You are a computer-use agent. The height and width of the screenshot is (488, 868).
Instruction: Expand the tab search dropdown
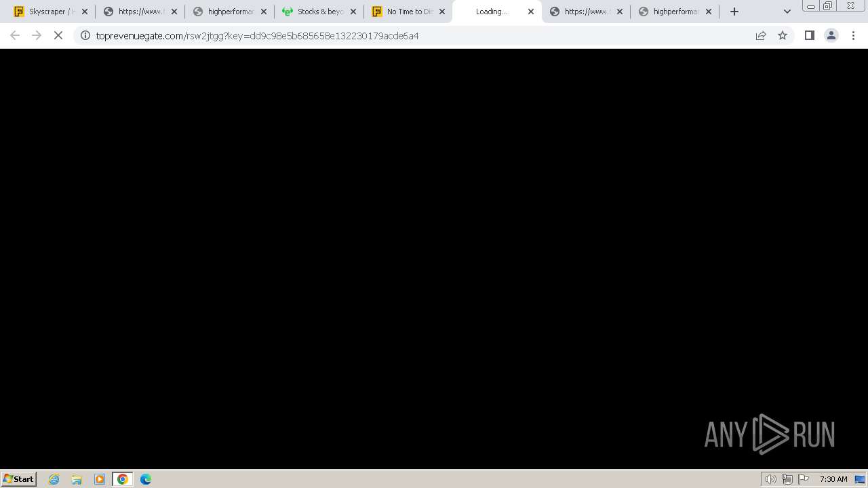[787, 12]
